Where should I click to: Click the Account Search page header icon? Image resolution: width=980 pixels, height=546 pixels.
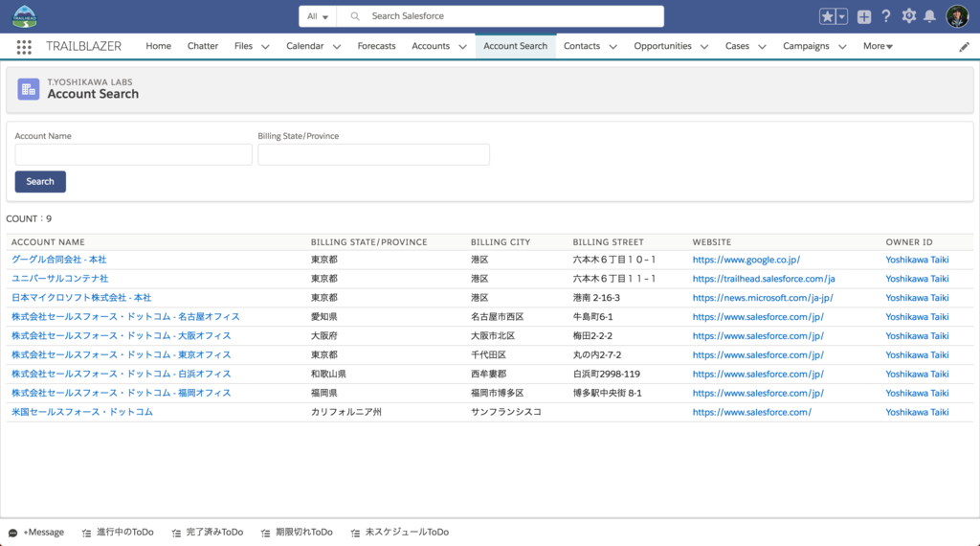tap(28, 89)
